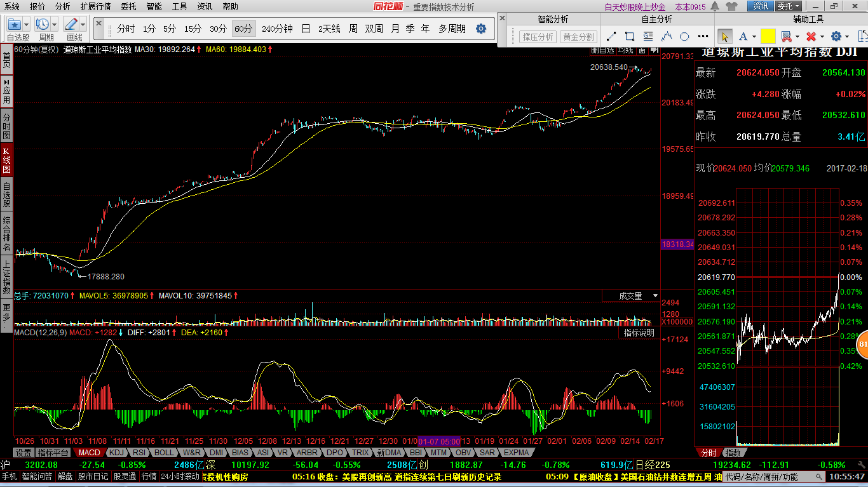This screenshot has height=487, width=868.
Task: Select the 画线 pencil drawing icon
Action: pyautogui.click(x=71, y=24)
